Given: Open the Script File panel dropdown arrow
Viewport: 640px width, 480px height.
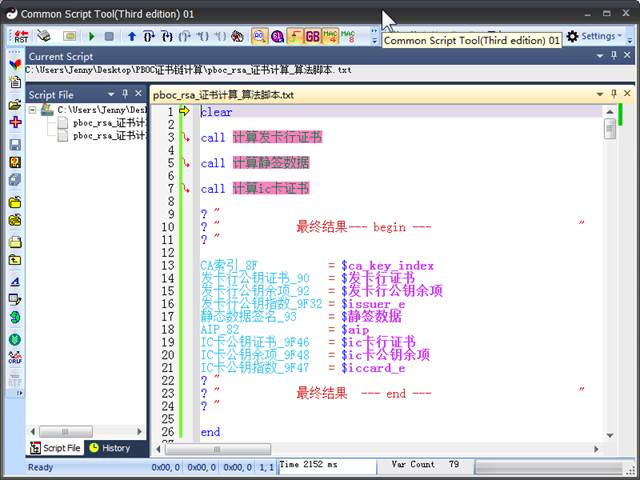Looking at the screenshot, I should 110,94.
